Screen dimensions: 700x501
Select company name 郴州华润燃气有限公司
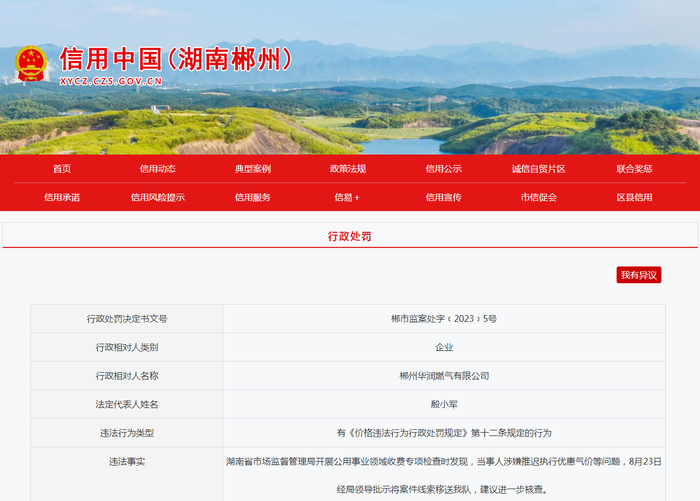pos(444,376)
